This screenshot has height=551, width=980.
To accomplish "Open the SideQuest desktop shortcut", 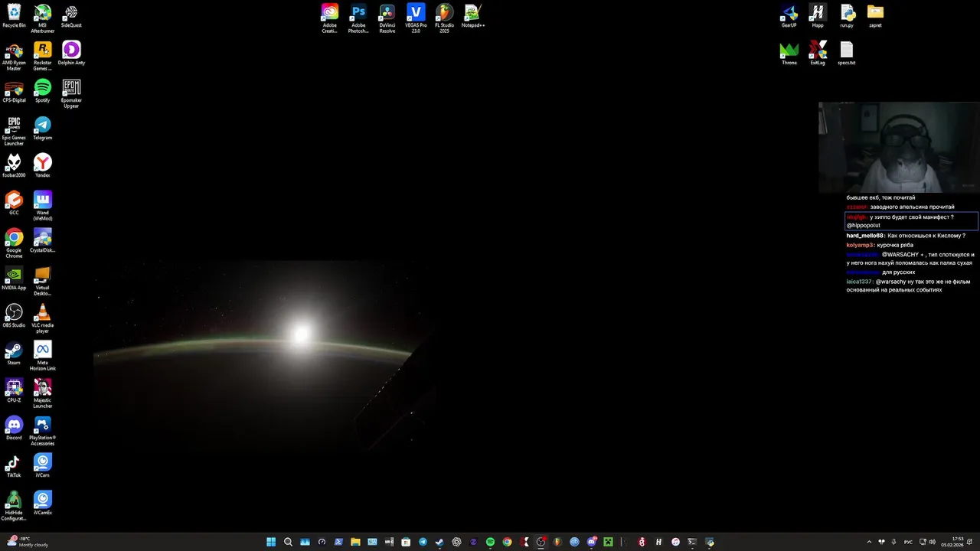I will click(x=71, y=16).
